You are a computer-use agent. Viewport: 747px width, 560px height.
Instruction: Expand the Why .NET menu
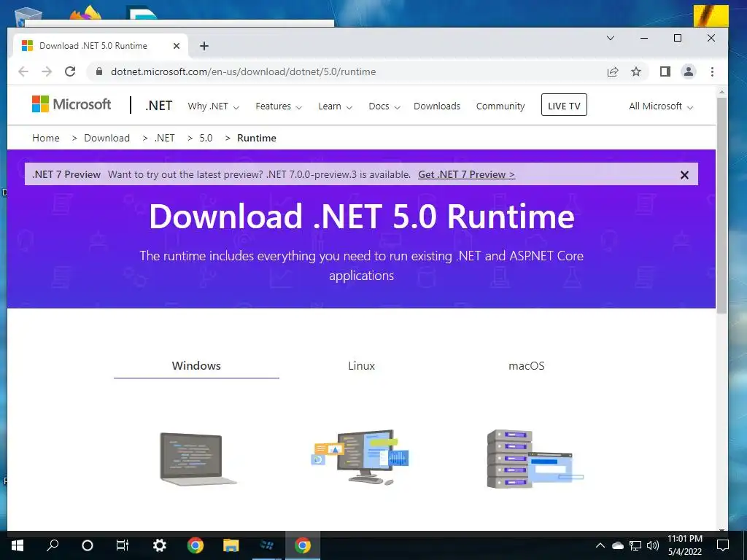[214, 106]
